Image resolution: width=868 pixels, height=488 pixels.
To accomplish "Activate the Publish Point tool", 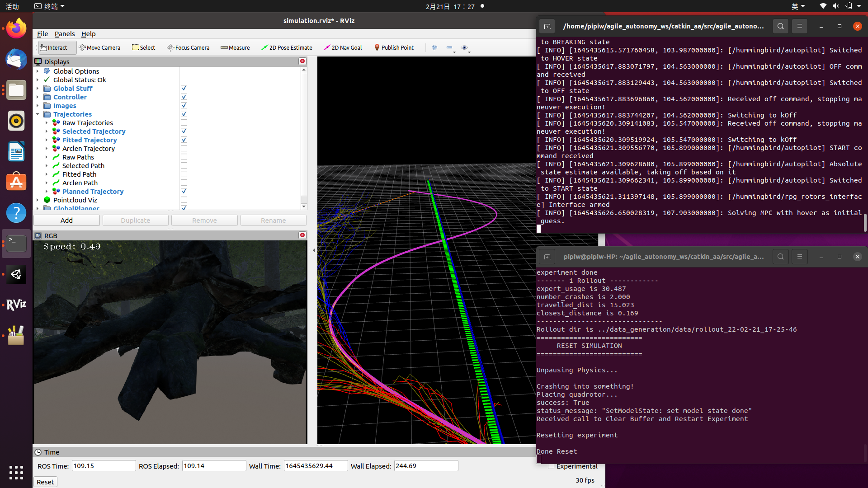I will tap(394, 47).
